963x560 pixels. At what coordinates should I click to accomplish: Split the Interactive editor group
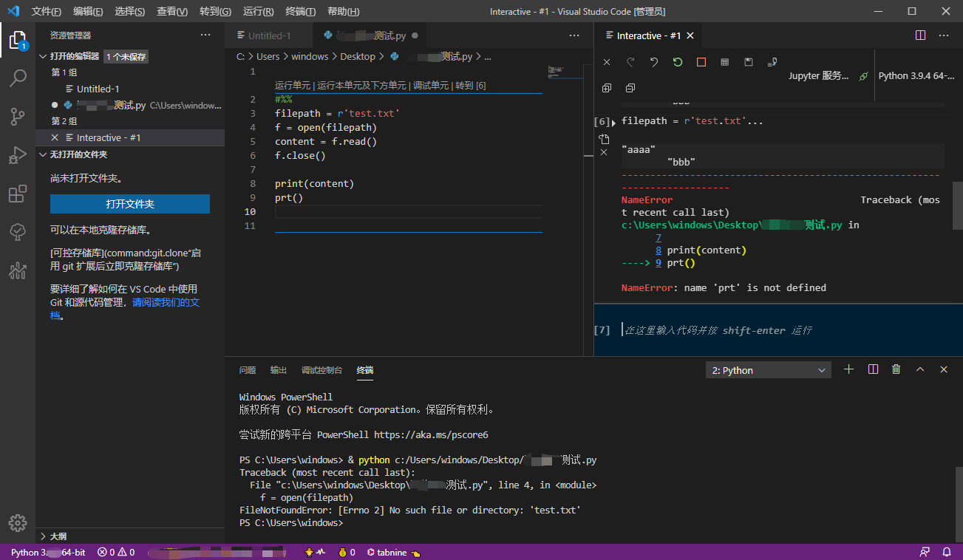click(x=920, y=35)
